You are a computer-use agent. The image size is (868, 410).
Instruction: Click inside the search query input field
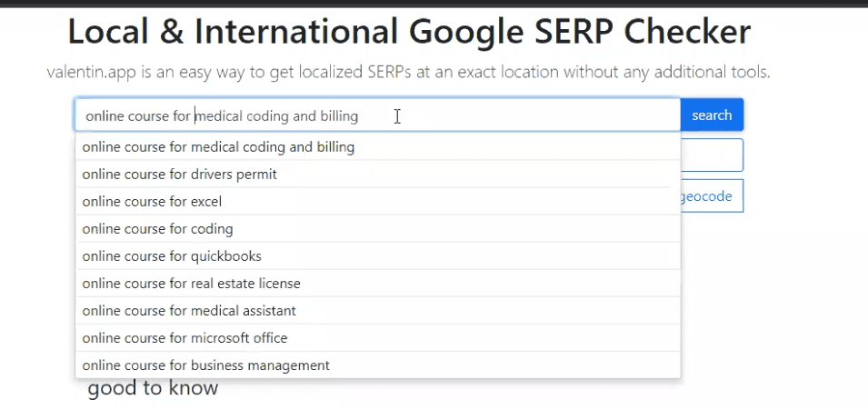(377, 115)
